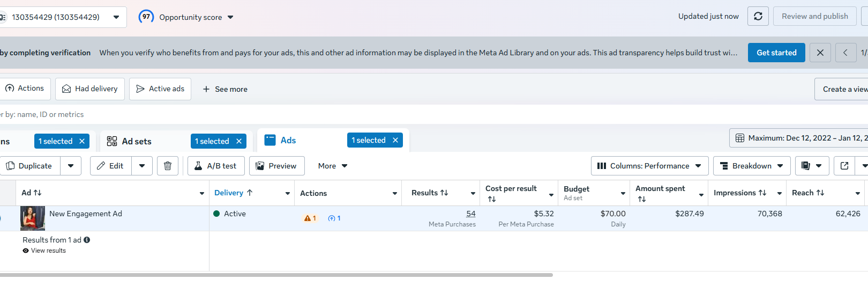Open the More menu
868x286 pixels.
333,166
